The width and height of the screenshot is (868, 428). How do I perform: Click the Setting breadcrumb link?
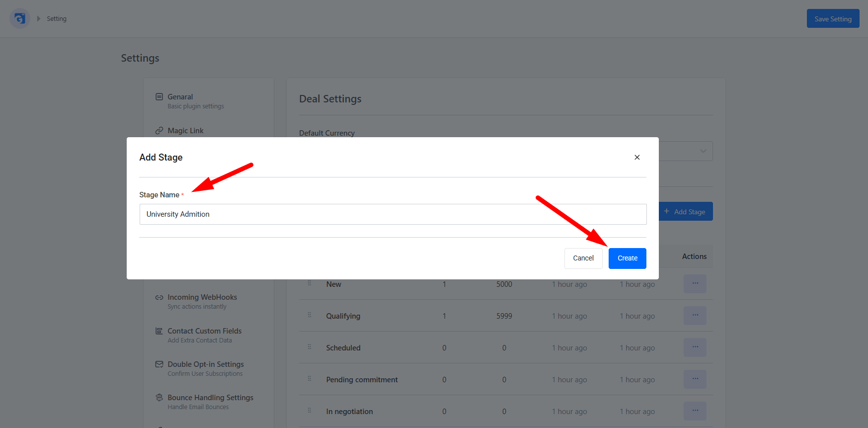click(x=57, y=18)
